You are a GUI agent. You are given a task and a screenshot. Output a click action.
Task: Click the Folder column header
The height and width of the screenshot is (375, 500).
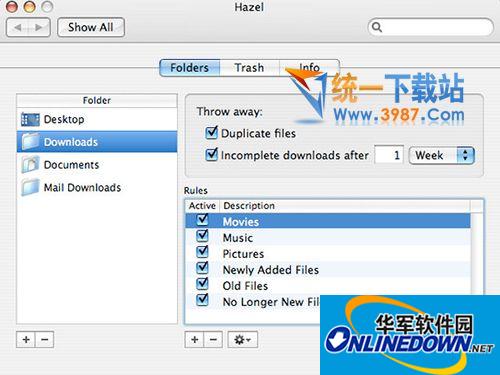(x=97, y=101)
